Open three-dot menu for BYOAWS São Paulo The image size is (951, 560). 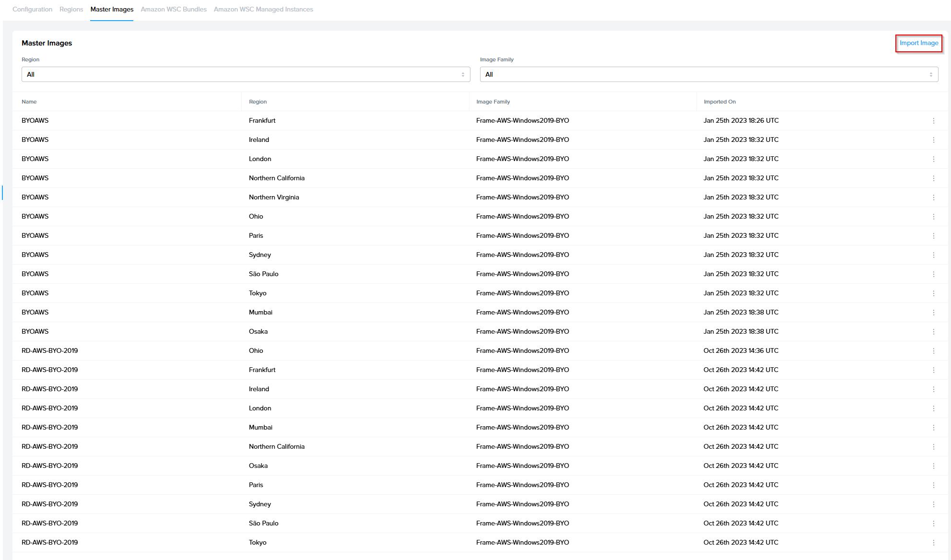[933, 274]
